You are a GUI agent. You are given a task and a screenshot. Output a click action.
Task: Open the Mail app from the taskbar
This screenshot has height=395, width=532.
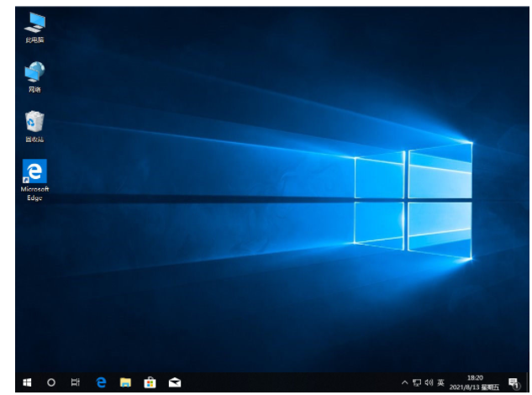click(x=175, y=383)
